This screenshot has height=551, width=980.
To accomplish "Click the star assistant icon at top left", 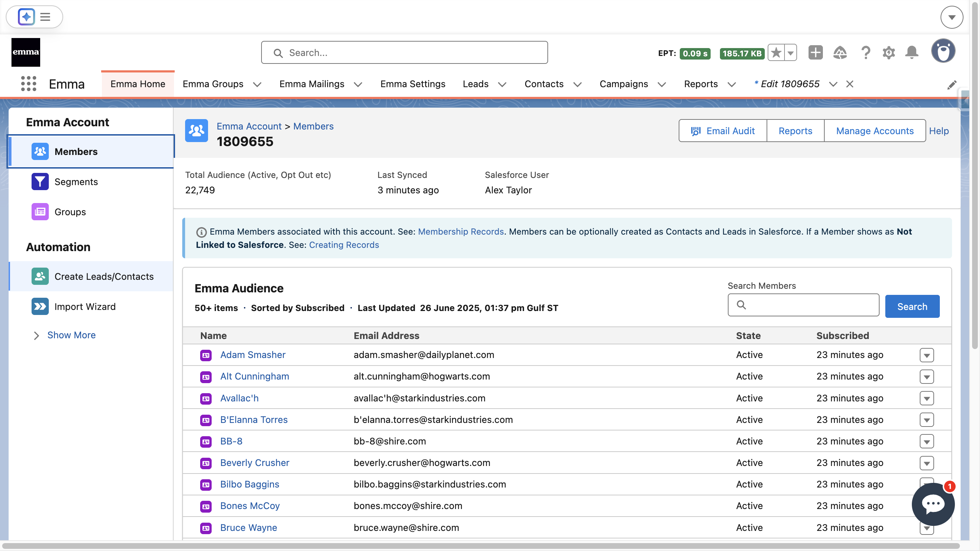I will click(26, 17).
